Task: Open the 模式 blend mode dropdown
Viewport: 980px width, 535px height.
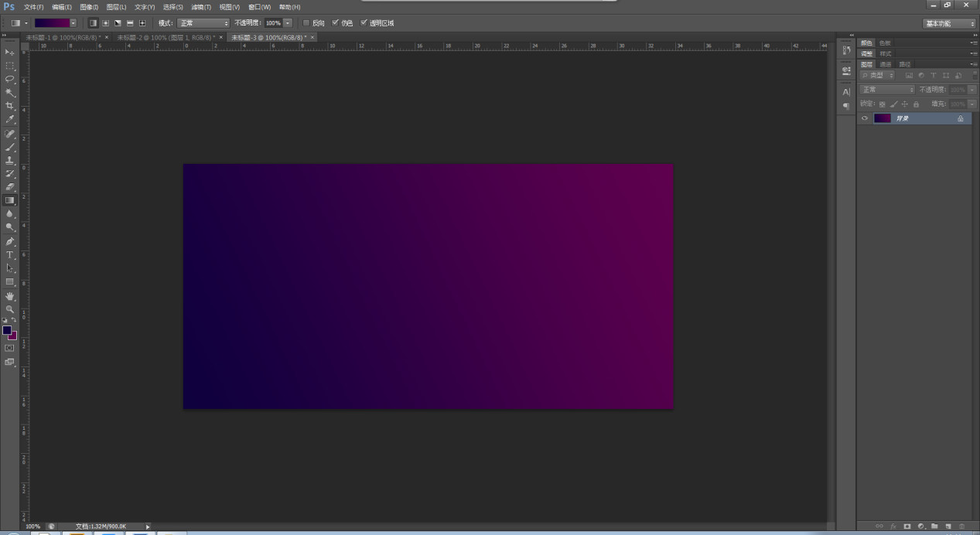Action: (203, 23)
